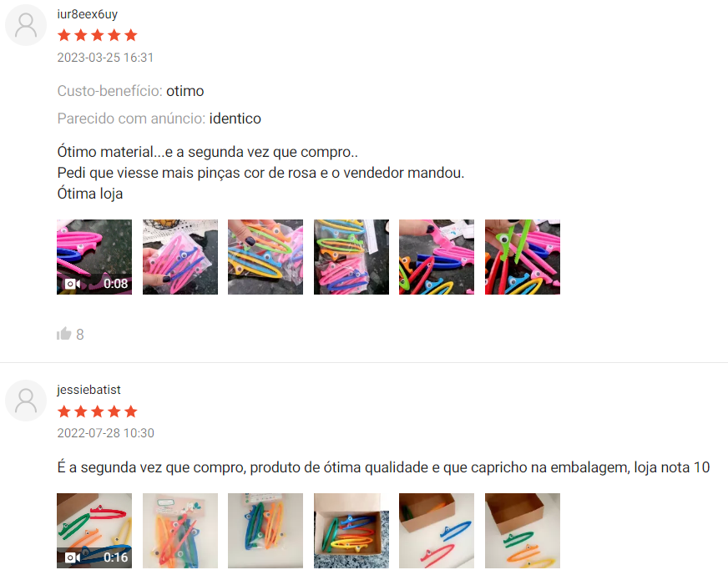
Task: Open photo with blue and pink tweezers by box
Action: 437,531
